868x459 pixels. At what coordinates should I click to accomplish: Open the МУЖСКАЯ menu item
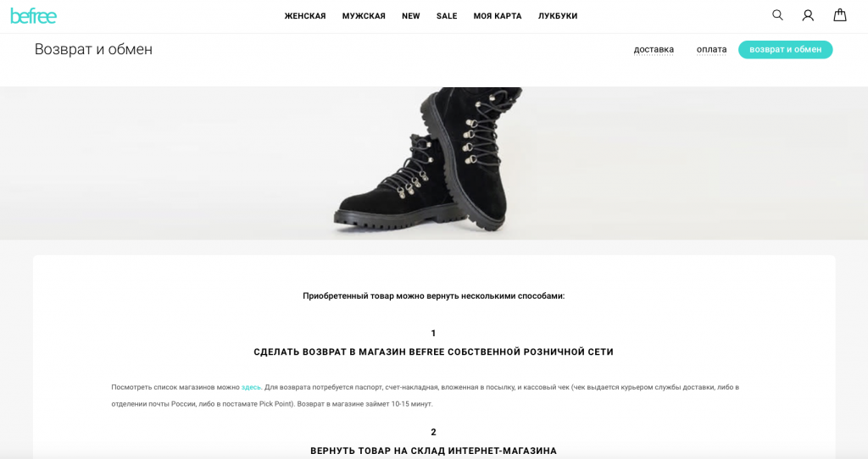(364, 16)
